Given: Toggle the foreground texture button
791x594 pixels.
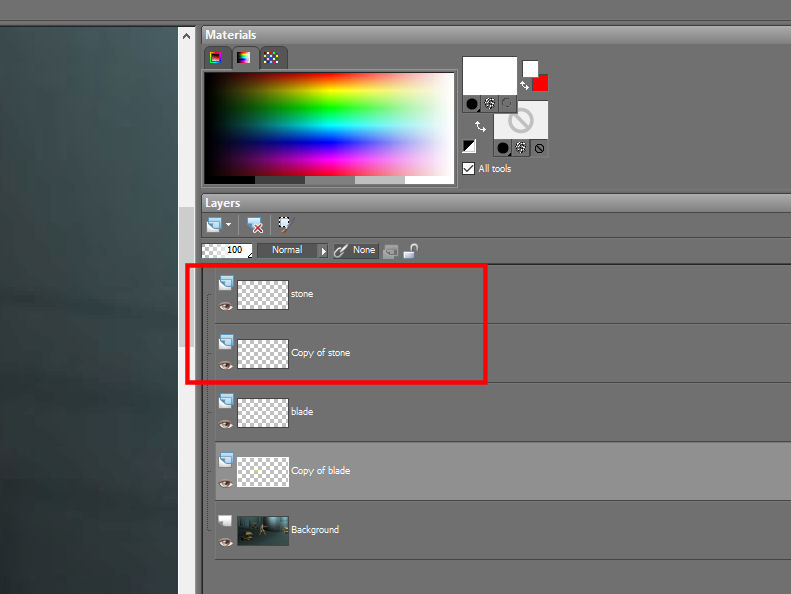Looking at the screenshot, I should click(x=489, y=104).
